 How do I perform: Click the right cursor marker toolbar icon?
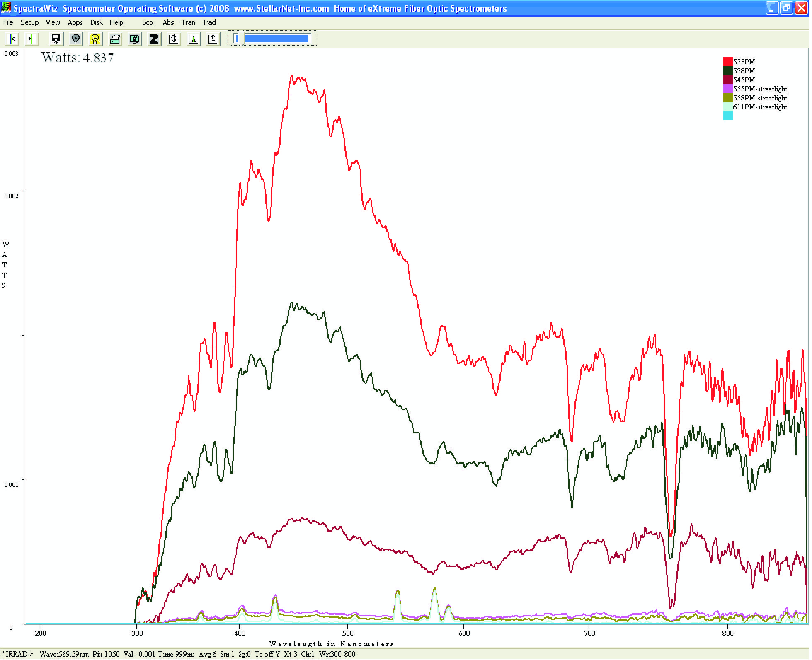(x=31, y=39)
